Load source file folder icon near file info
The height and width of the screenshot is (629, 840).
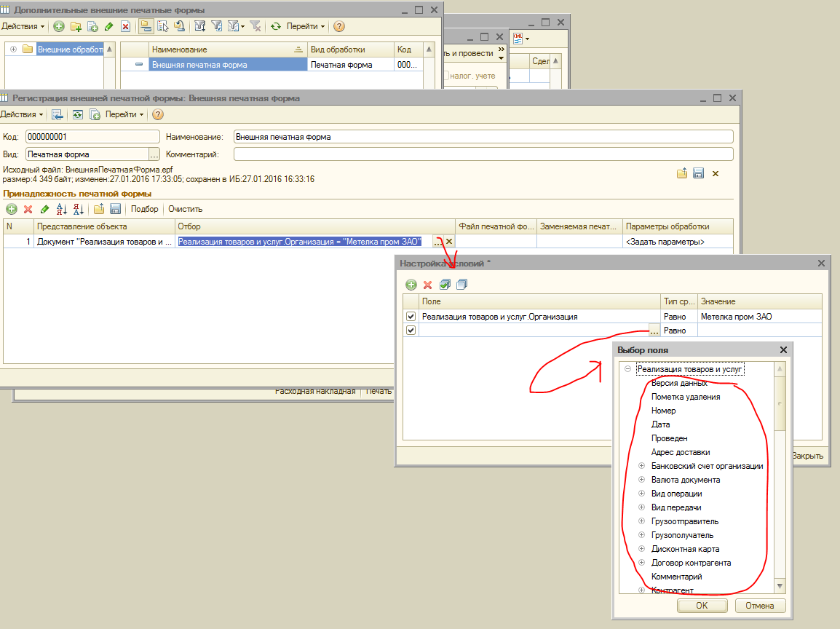point(682,173)
